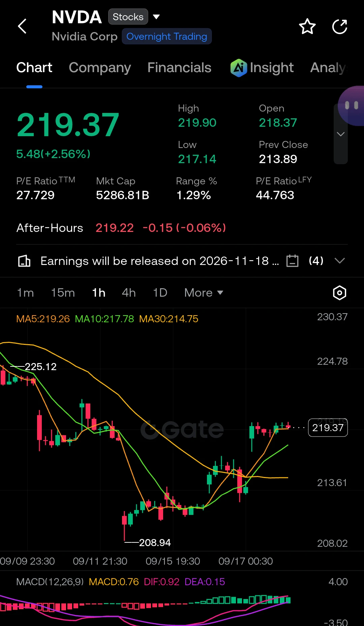
Task: Tap the Open value 218.37
Action: pos(278,123)
